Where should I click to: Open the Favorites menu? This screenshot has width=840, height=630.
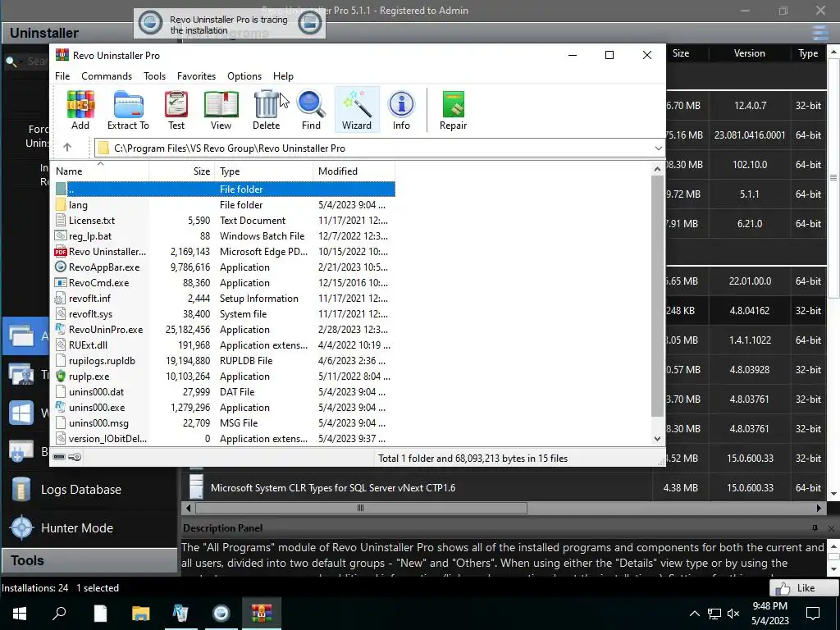click(196, 76)
